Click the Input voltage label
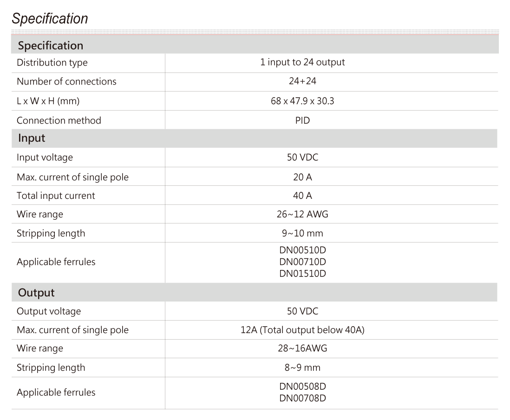 tap(45, 157)
